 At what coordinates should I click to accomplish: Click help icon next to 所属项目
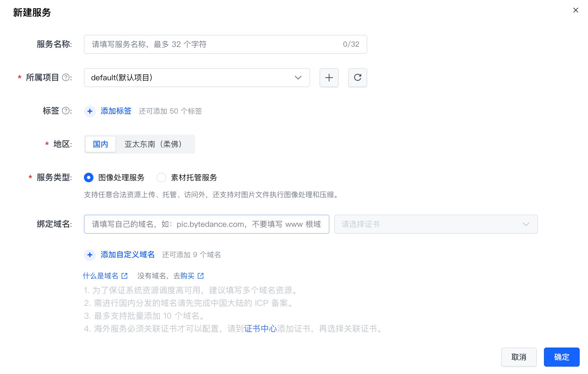pyautogui.click(x=65, y=78)
